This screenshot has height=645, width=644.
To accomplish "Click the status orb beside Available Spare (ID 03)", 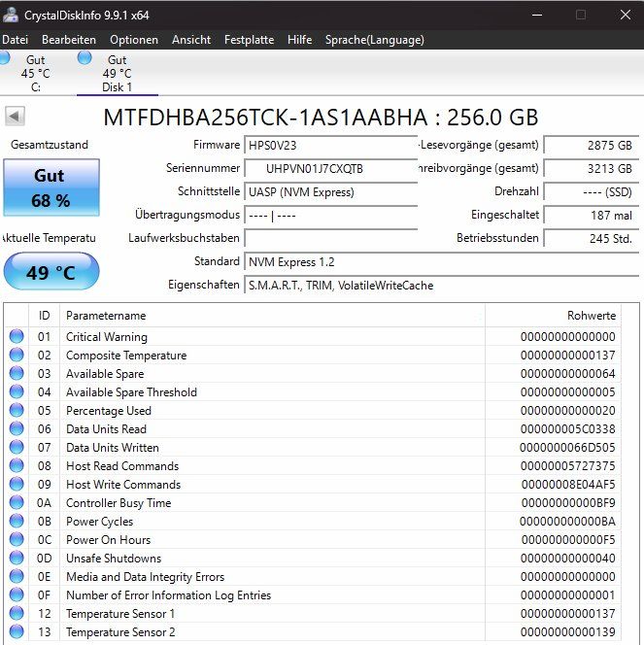I will (17, 373).
